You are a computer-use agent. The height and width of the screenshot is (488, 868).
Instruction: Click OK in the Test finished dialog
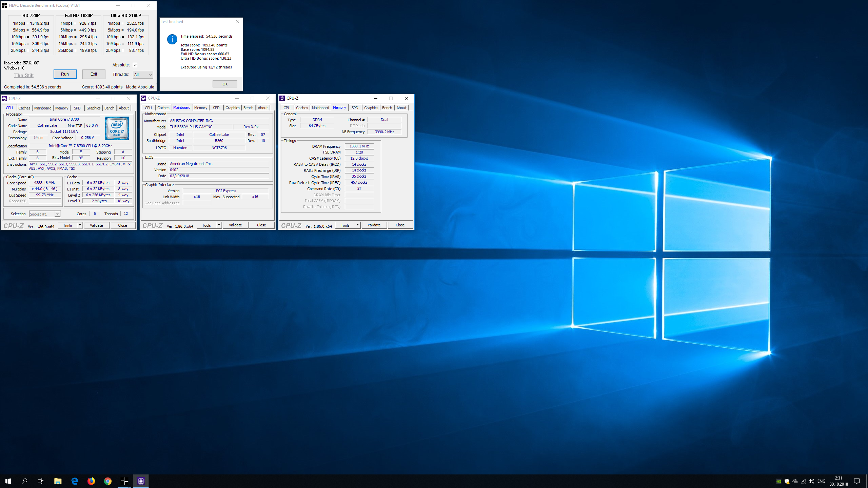[x=225, y=84]
